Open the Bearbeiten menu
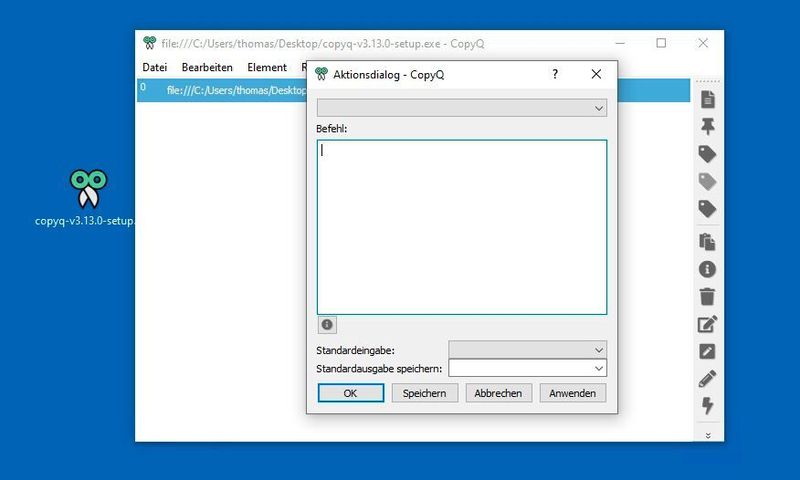800x480 pixels. tap(207, 67)
